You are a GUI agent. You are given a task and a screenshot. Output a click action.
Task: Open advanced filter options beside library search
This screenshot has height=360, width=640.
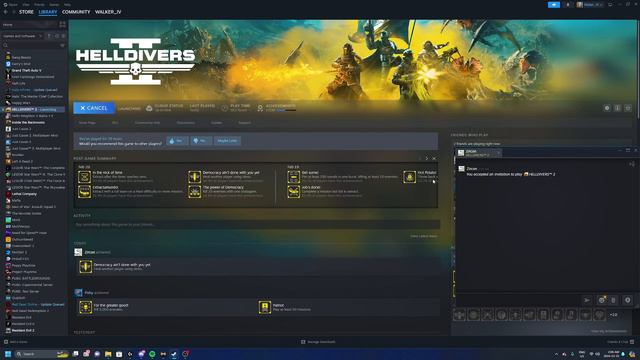click(62, 45)
